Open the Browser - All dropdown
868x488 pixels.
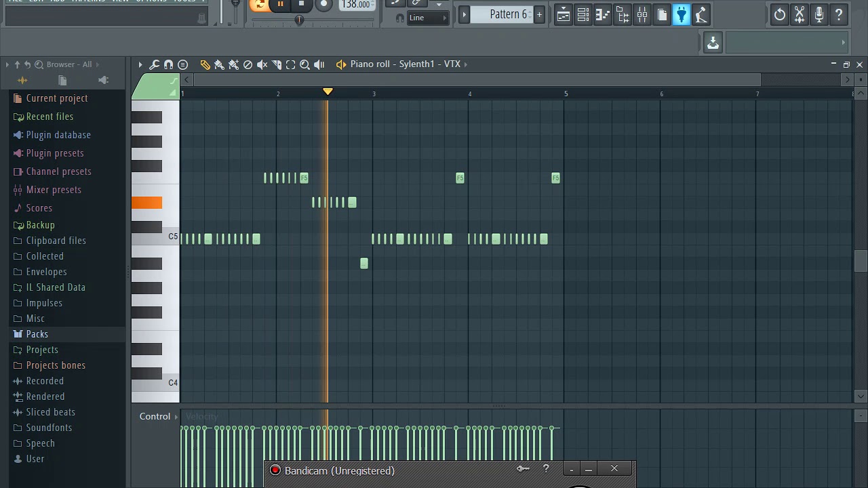click(73, 64)
